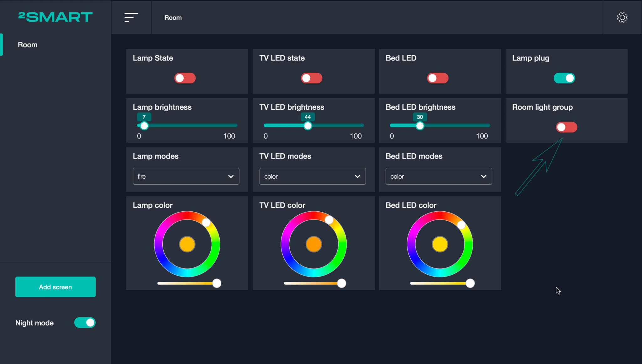Click the Room title in the header
The width and height of the screenshot is (642, 364).
coord(173,18)
